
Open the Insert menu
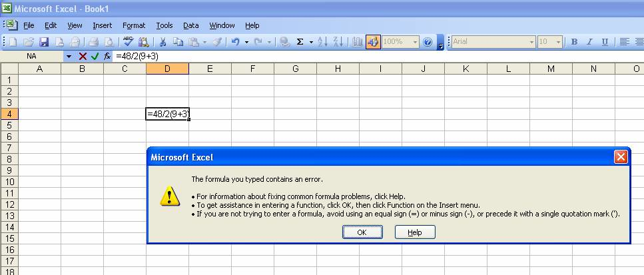click(103, 25)
